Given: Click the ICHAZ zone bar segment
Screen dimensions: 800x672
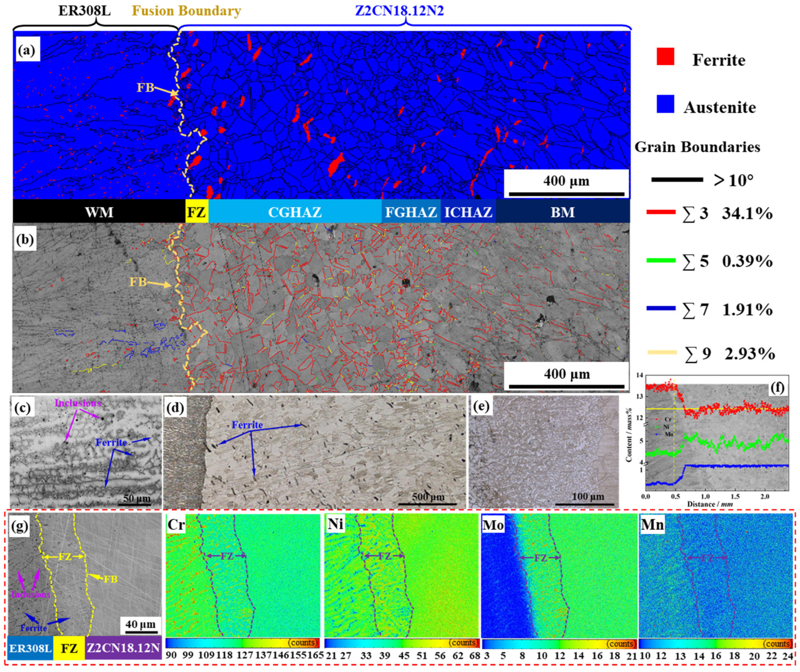Looking at the screenshot, I should 468,212.
